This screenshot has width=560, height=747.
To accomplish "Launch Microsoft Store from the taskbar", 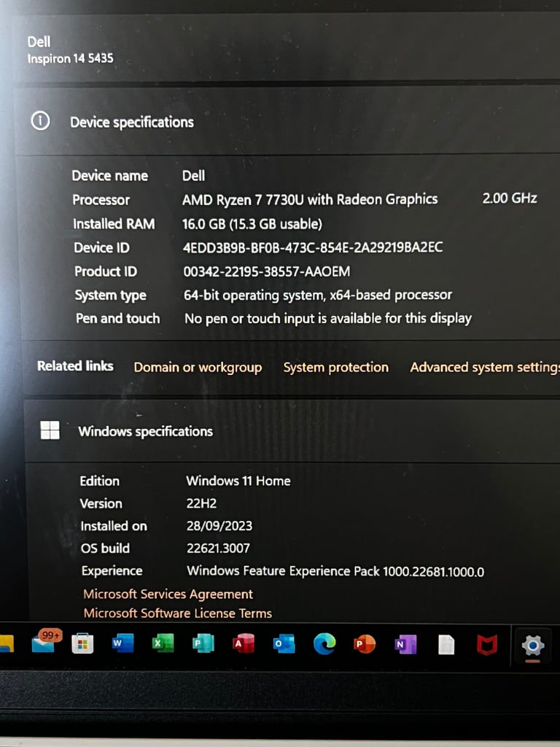I will (82, 644).
